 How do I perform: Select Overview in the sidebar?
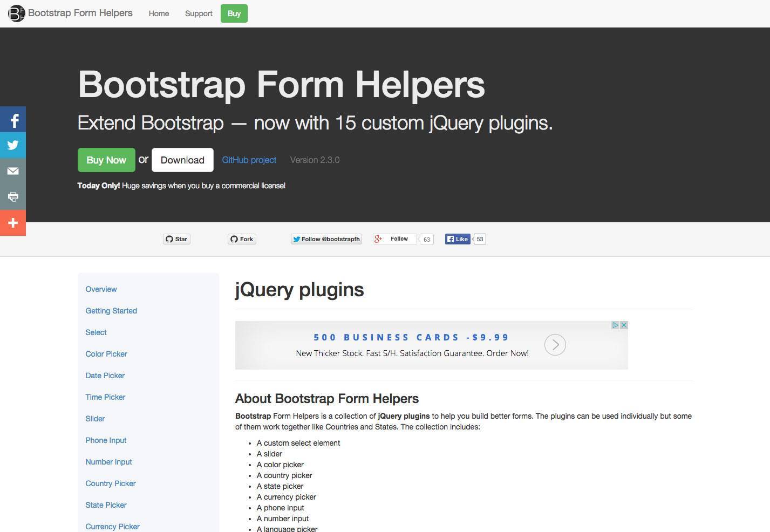click(101, 289)
